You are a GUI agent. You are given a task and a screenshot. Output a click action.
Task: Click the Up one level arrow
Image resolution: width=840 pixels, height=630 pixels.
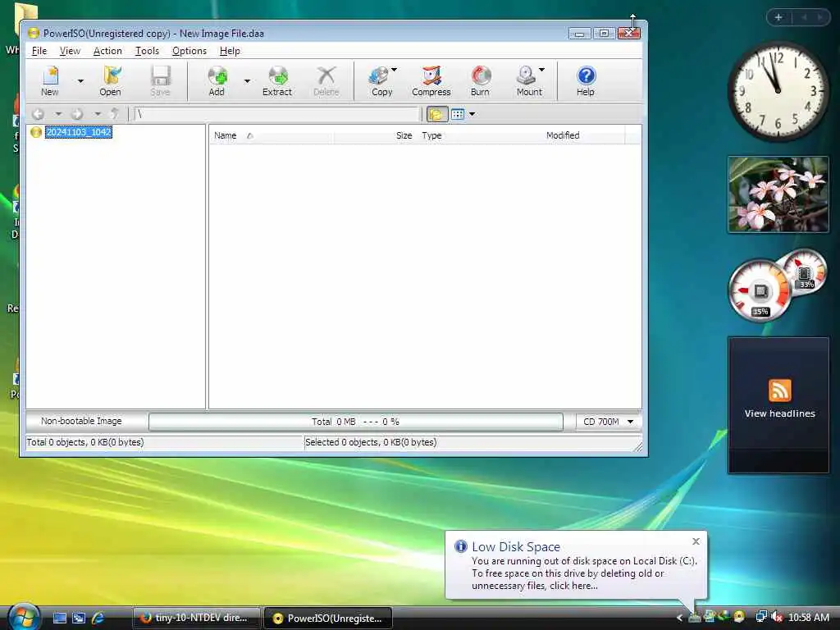click(x=114, y=113)
